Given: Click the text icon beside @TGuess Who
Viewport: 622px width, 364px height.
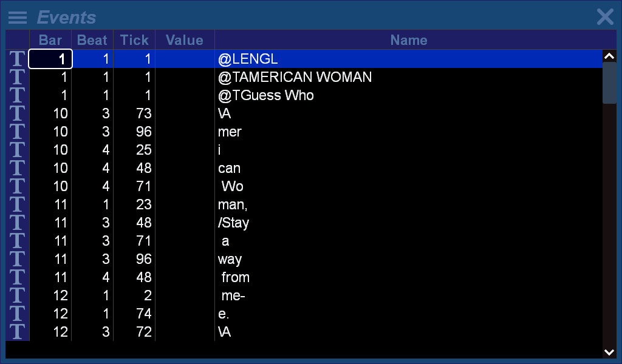Looking at the screenshot, I should 18,95.
